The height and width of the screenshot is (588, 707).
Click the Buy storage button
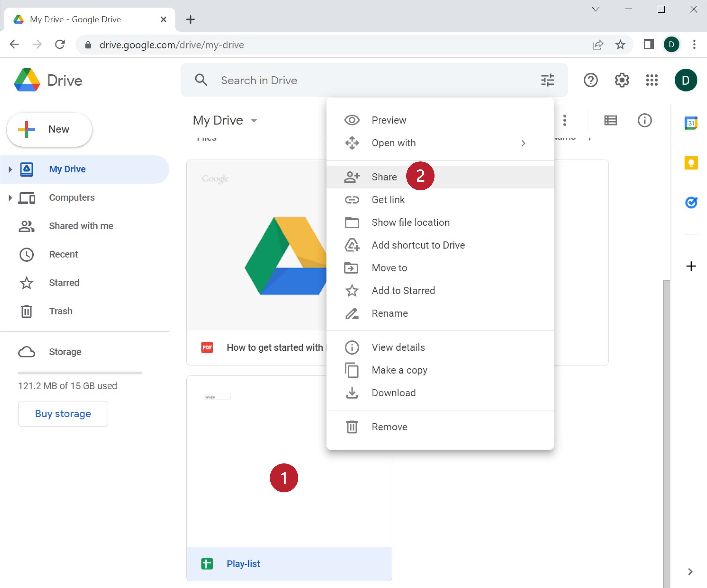click(x=63, y=414)
